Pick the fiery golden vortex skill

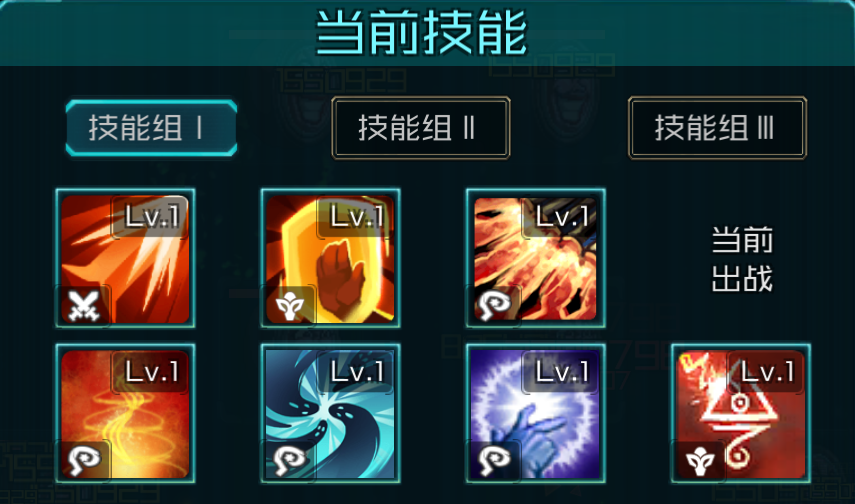coord(125,413)
